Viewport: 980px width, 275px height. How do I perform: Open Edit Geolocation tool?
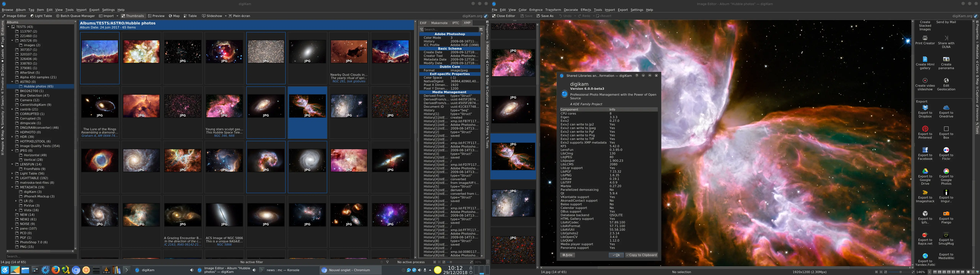pos(946,81)
